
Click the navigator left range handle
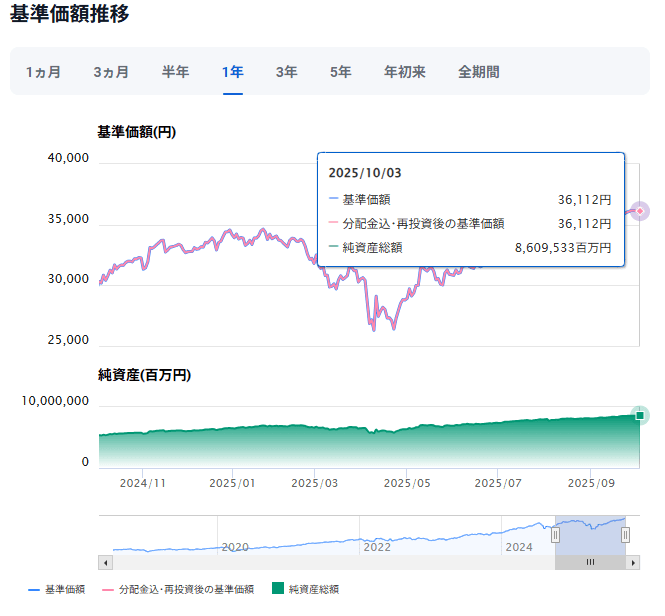[x=556, y=535]
